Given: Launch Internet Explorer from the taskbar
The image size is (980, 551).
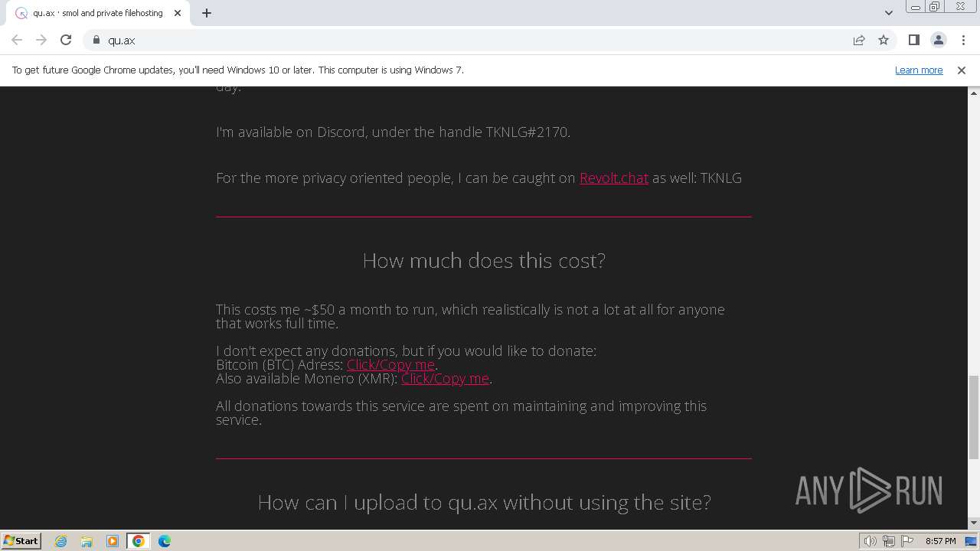Looking at the screenshot, I should click(x=61, y=541).
